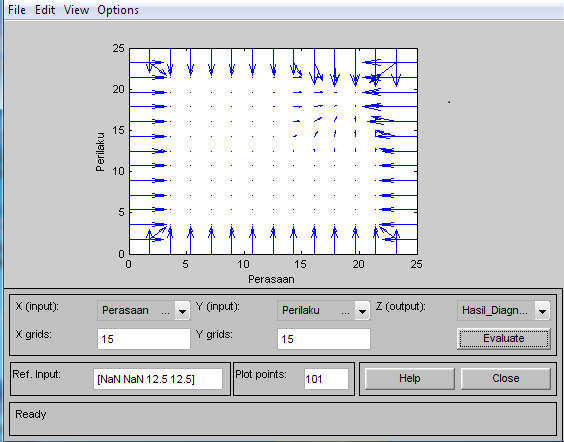Click into the X grids field
Viewport: 564px width, 442px height.
point(144,339)
